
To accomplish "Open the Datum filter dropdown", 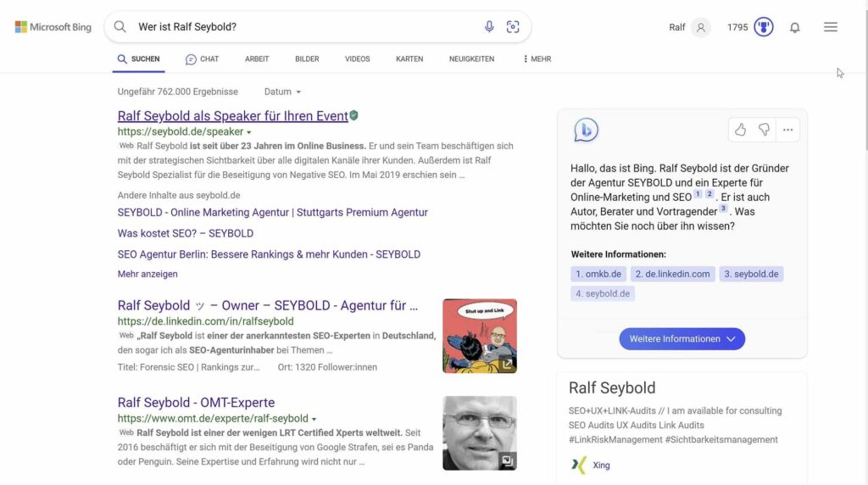I will (282, 92).
